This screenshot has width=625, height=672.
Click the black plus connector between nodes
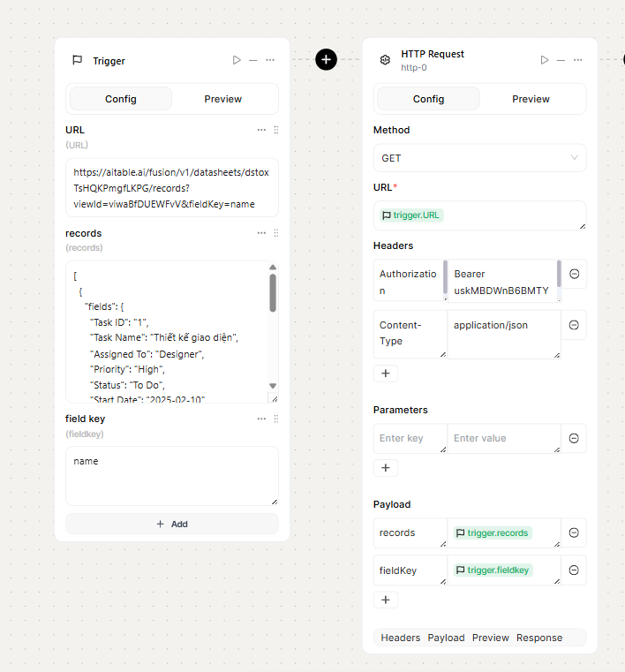tap(326, 59)
